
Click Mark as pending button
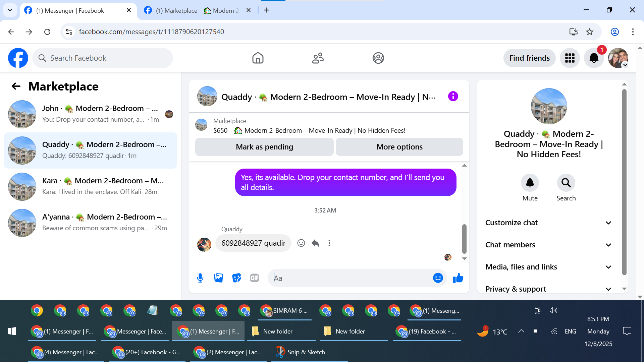tap(264, 147)
